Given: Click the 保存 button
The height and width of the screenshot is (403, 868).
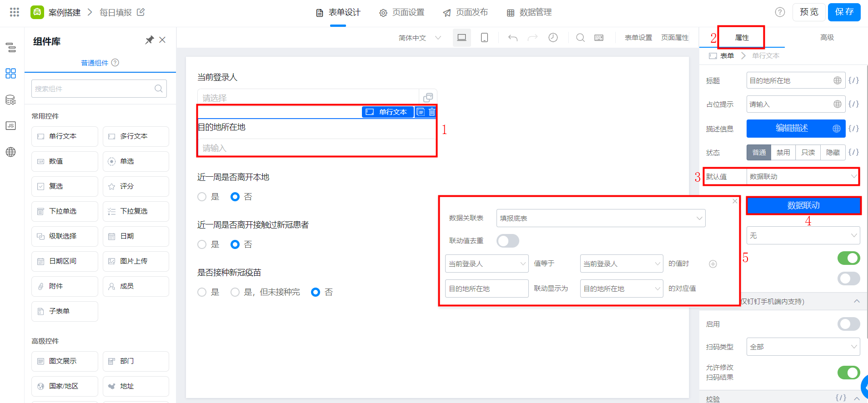Looking at the screenshot, I should coord(844,12).
